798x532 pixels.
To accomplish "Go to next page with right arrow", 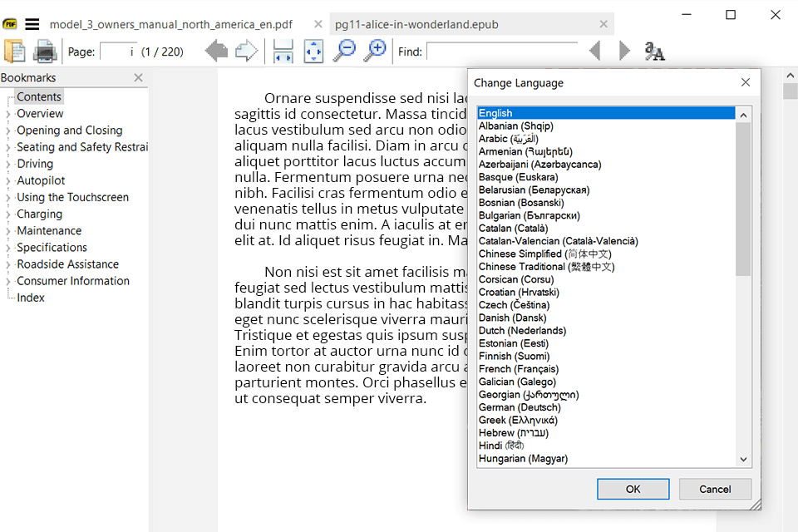I will (247, 51).
